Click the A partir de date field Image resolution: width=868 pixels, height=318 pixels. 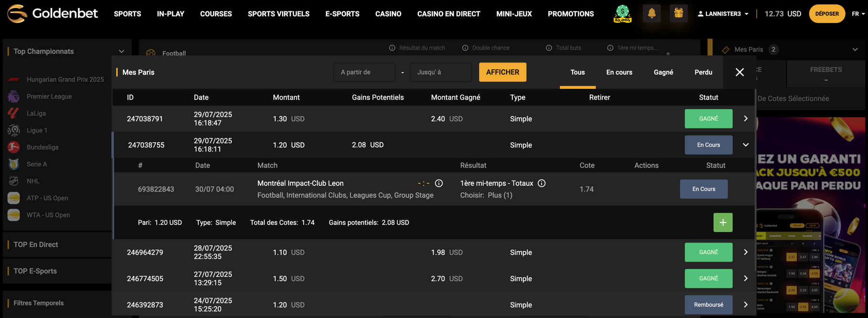(364, 72)
